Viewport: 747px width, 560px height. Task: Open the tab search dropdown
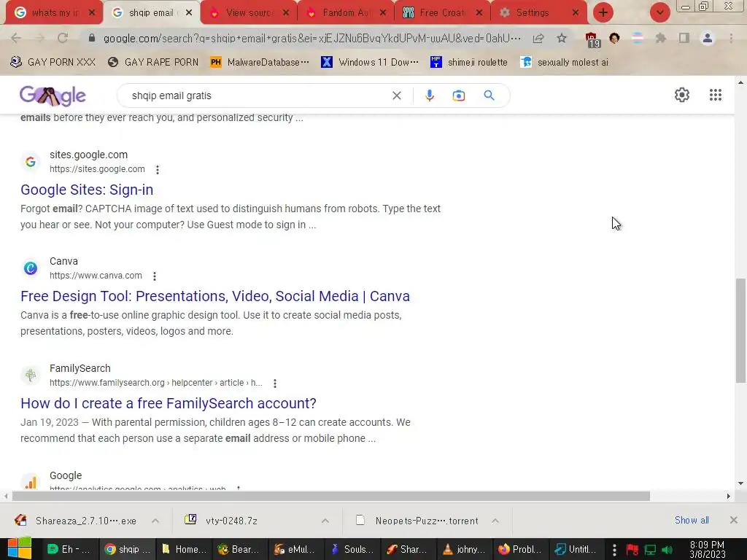click(x=659, y=12)
